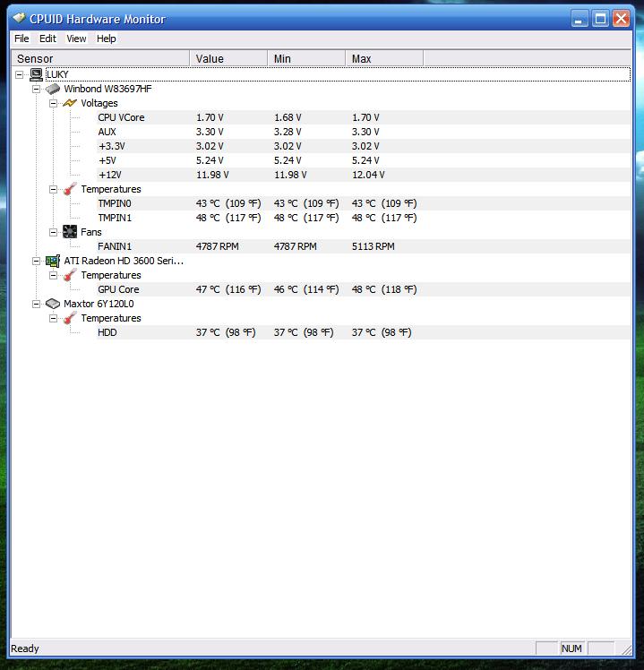The height and width of the screenshot is (670, 644).
Task: Collapse the Voltages group
Action: click(x=53, y=103)
